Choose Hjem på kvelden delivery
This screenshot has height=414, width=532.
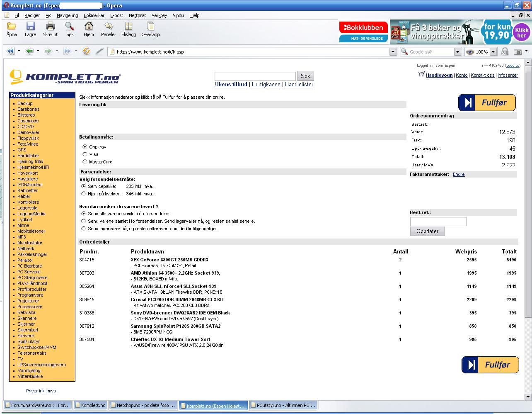pyautogui.click(x=84, y=194)
